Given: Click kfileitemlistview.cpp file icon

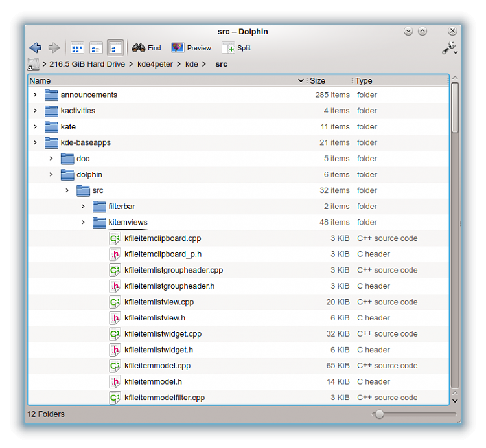Looking at the screenshot, I should (115, 302).
